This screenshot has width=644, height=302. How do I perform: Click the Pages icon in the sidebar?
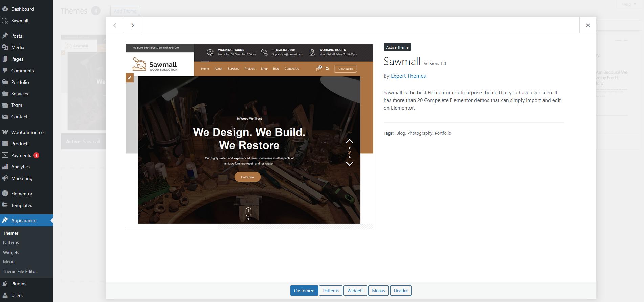pos(5,59)
